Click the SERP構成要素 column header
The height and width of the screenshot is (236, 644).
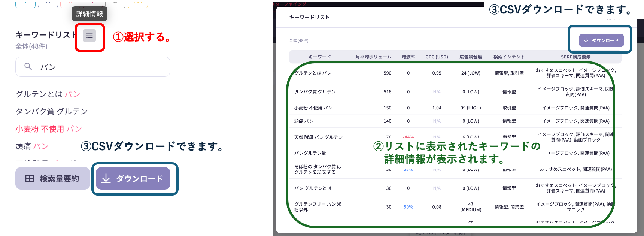[575, 57]
